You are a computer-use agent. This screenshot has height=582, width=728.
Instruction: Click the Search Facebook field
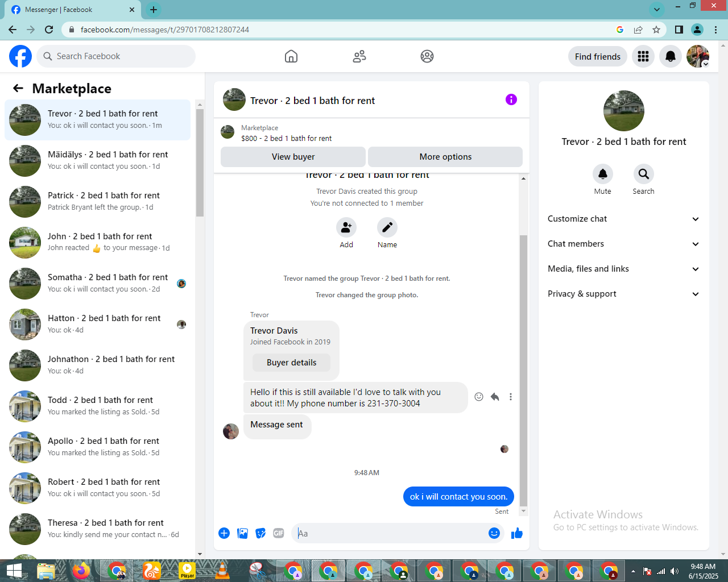pos(117,56)
